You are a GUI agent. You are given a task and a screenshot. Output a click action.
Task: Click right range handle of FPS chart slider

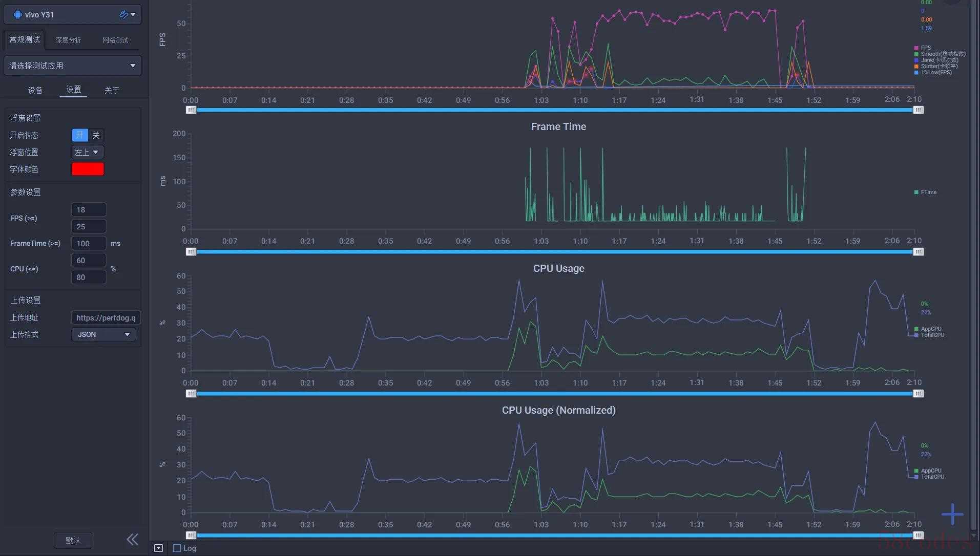tap(919, 110)
